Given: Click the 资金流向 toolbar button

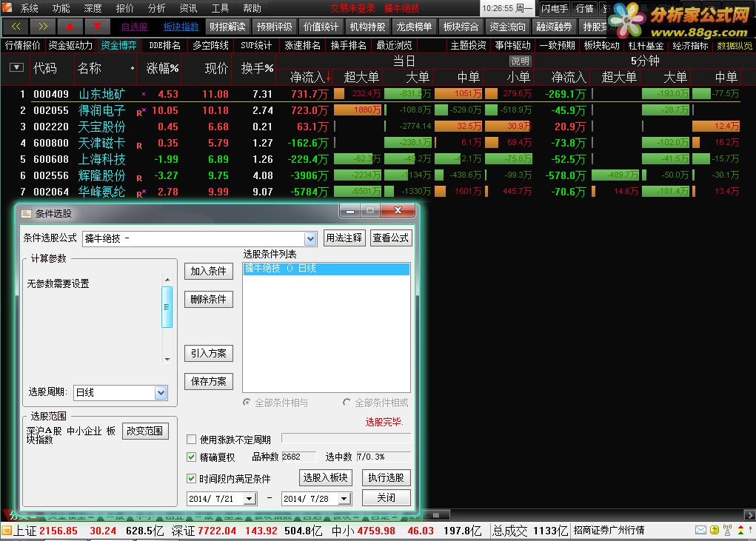Looking at the screenshot, I should click(x=508, y=27).
